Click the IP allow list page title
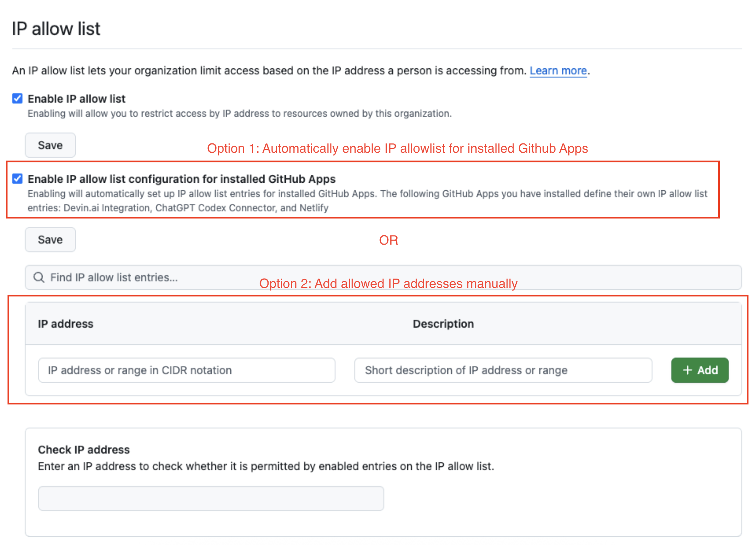This screenshot has height=545, width=756. click(56, 28)
